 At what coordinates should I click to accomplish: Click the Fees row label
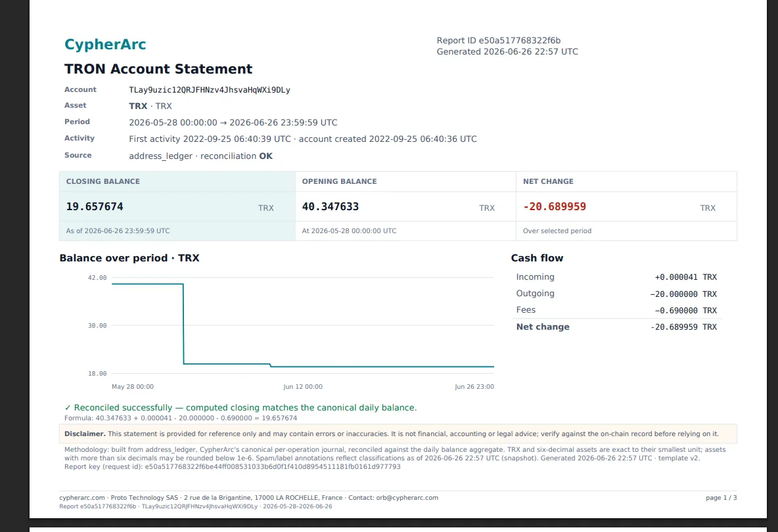coord(526,310)
